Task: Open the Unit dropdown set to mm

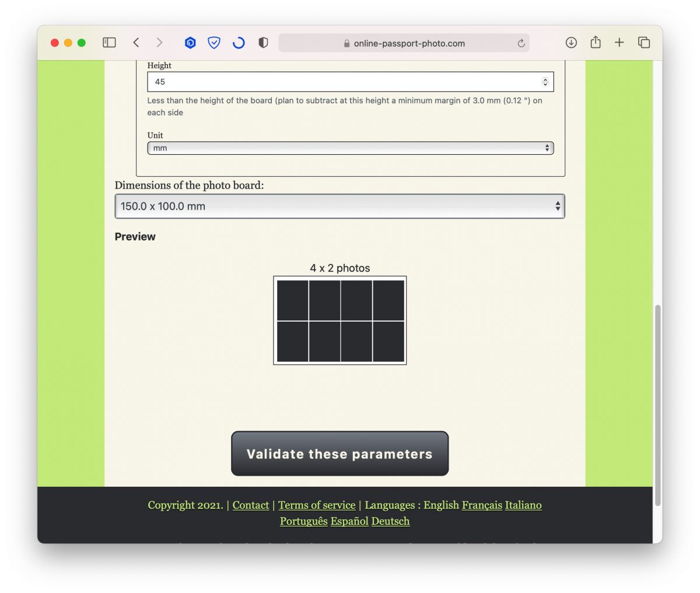Action: tap(351, 148)
